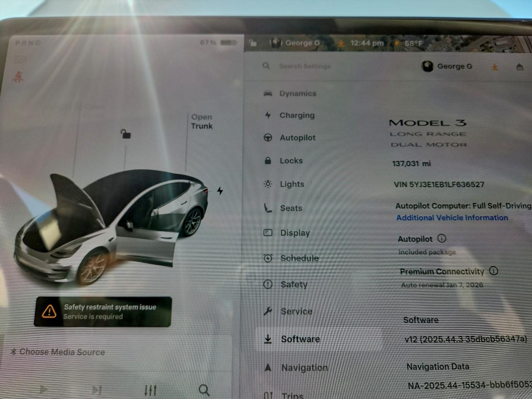Open Additional Vehicle Information link
532x399 pixels.
click(x=452, y=218)
